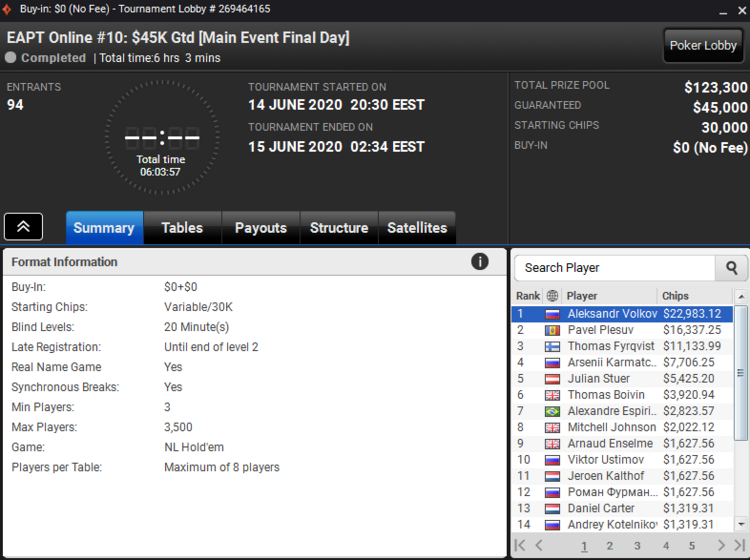Click the magnifier search icon

pos(731,268)
